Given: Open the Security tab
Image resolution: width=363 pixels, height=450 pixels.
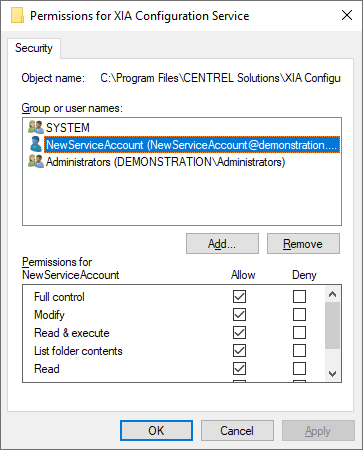Looking at the screenshot, I should click(x=34, y=48).
